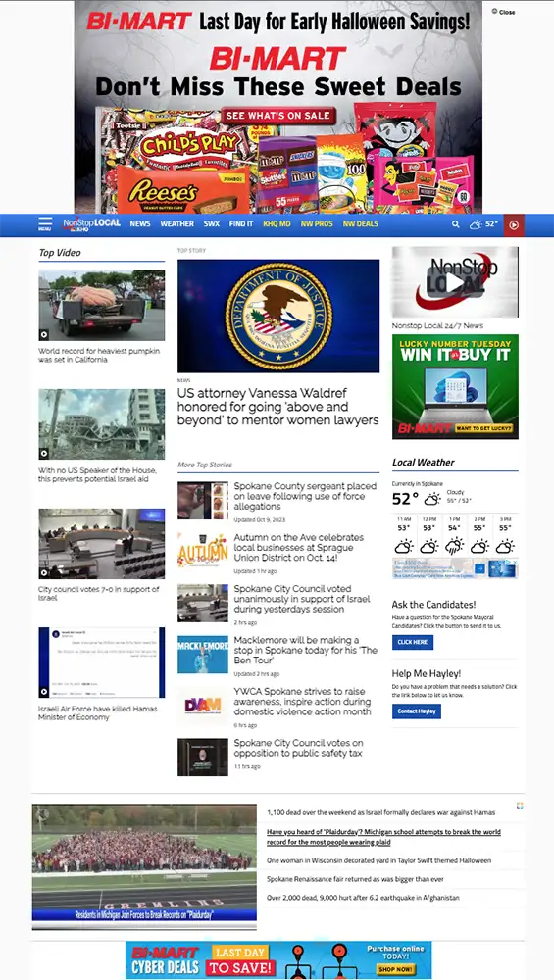This screenshot has width=554, height=980.
Task: Open the WEATHER menu item
Action: point(176,223)
